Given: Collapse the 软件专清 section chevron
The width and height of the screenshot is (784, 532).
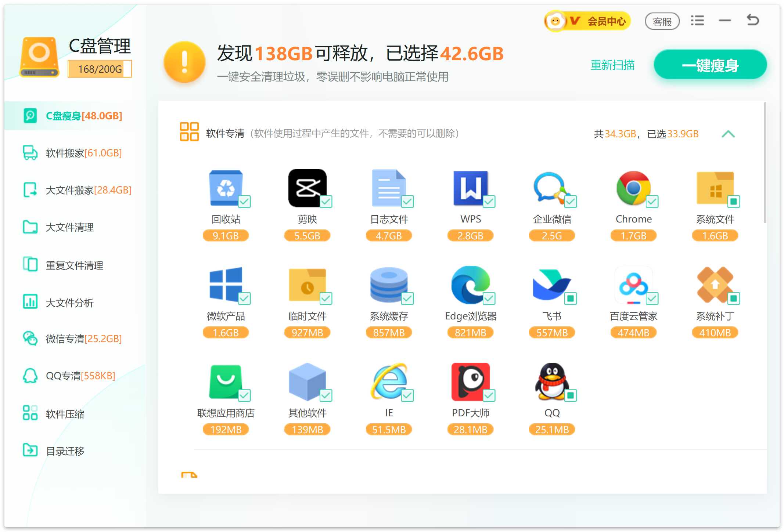Looking at the screenshot, I should (x=728, y=134).
